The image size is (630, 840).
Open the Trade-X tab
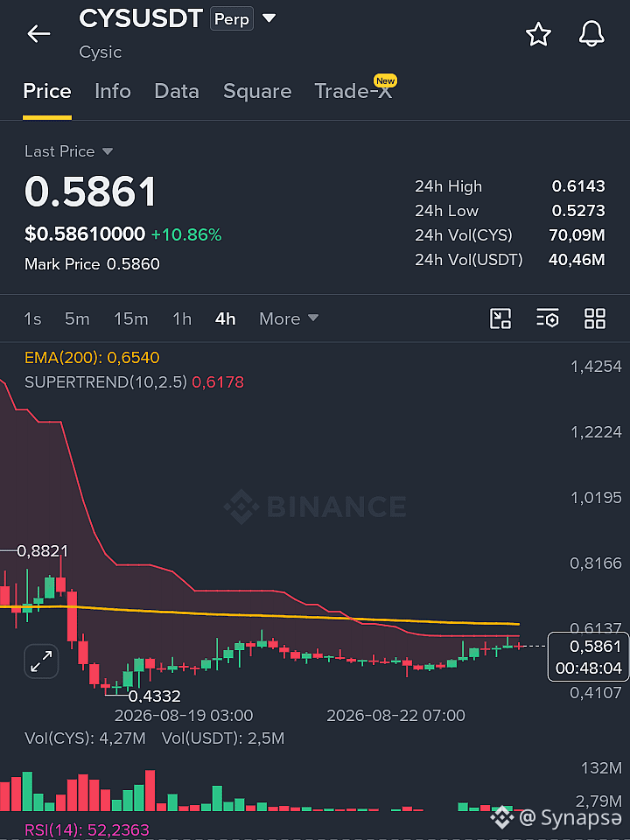pos(353,92)
